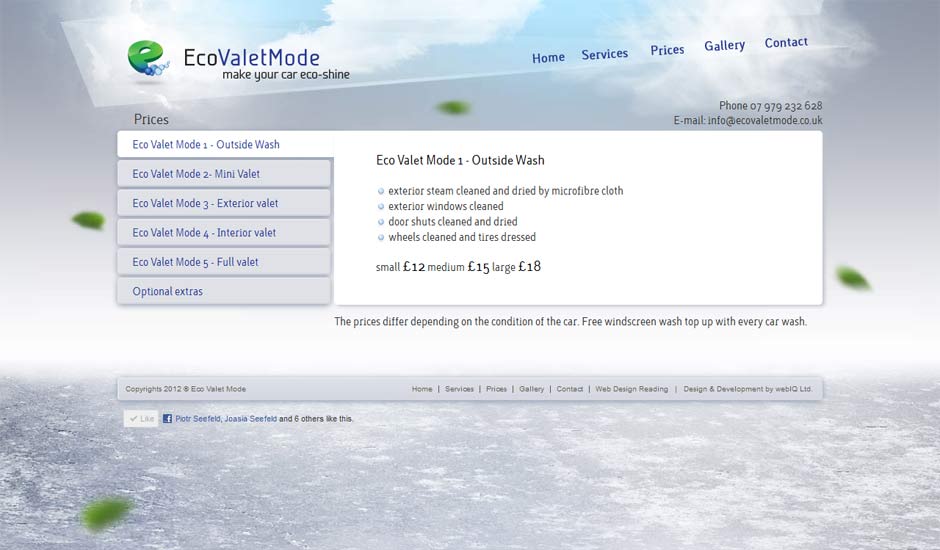Select Eco Valet Mode 3 - Exterior valet tab
Viewport: 940px width, 550px height.
pos(224,203)
